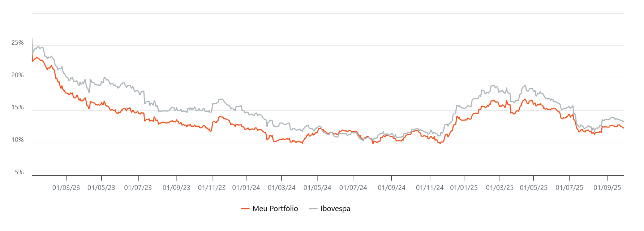This screenshot has width=644, height=231.
Task: Select the 01/11/23 date on the x-axis
Action: click(212, 188)
